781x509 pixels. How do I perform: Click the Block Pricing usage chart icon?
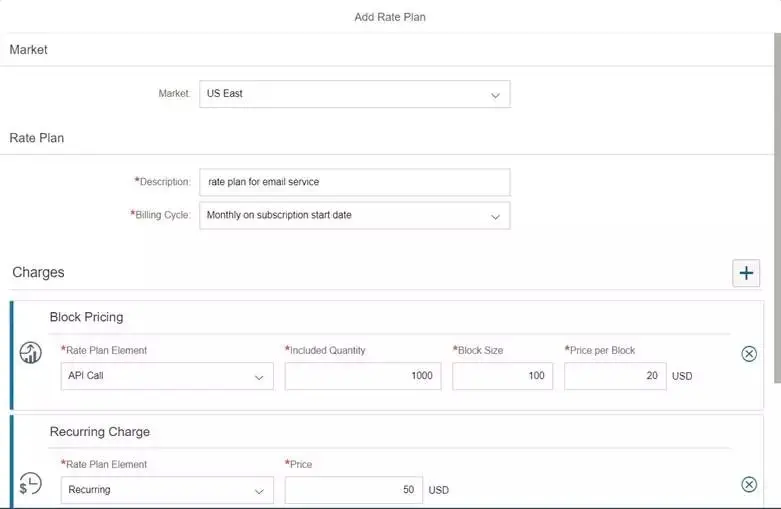30,353
